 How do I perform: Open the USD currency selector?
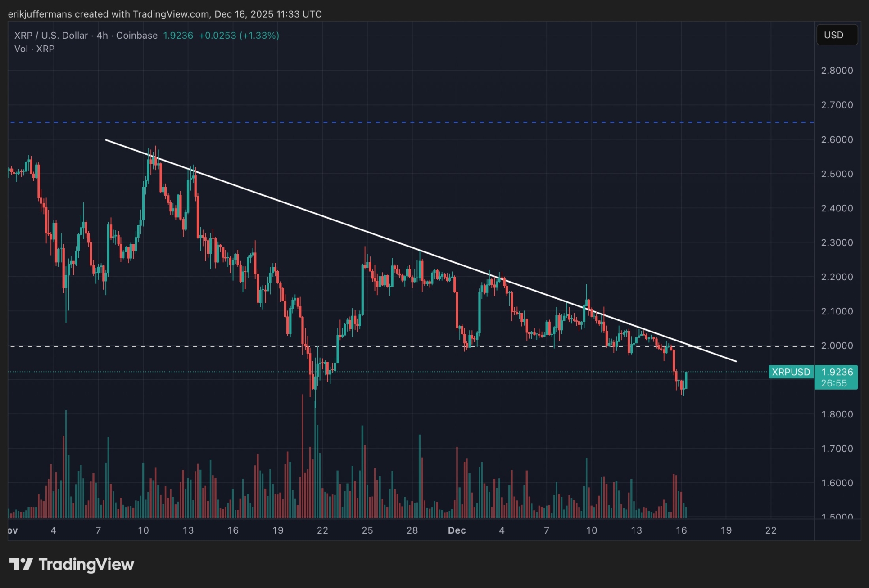click(837, 35)
